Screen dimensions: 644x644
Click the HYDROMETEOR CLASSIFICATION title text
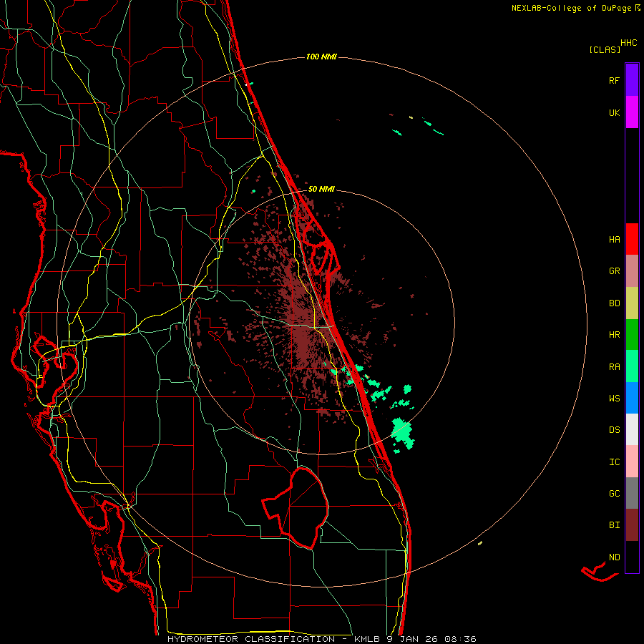pyautogui.click(x=251, y=639)
